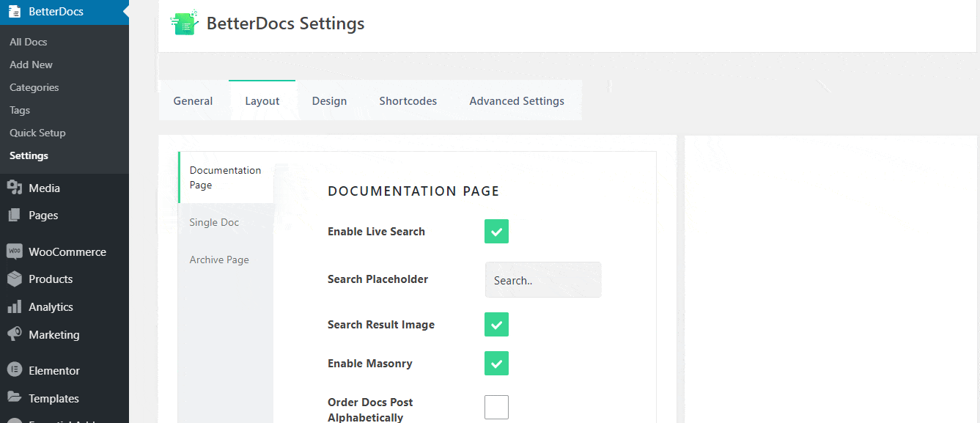The width and height of the screenshot is (980, 423).
Task: Turn off the Enable Masonry checkbox
Action: pos(496,364)
